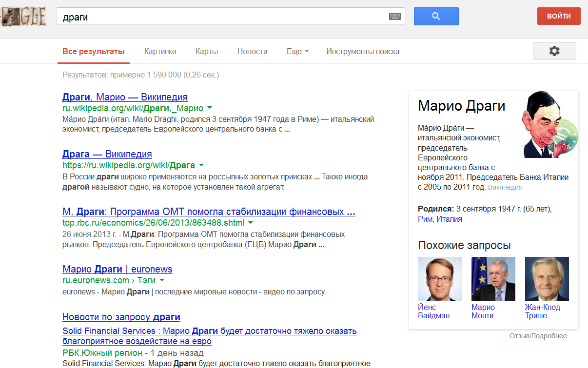Open Solid Financial Services news headline
The width and height of the screenshot is (588, 368).
210,336
